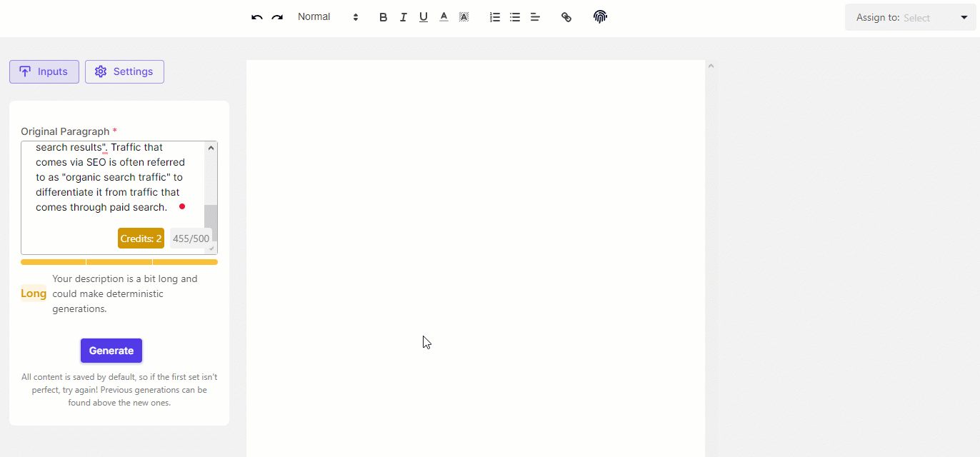Click the undo arrow icon

(x=257, y=17)
